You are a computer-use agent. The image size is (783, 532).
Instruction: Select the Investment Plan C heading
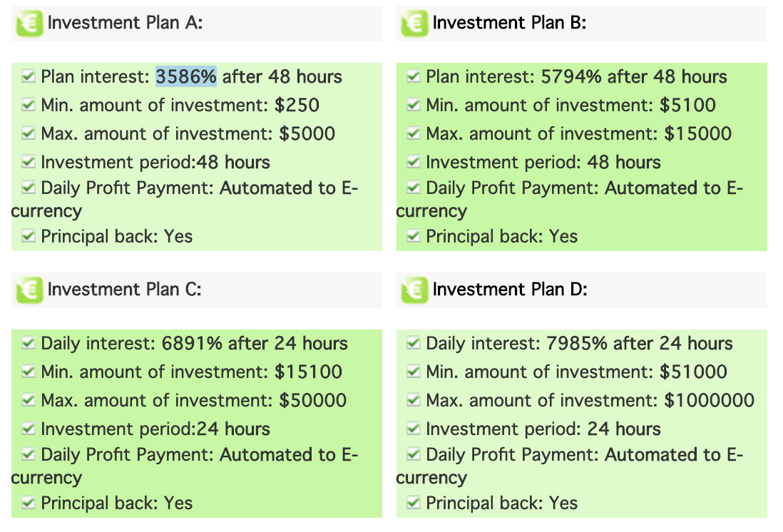click(x=125, y=290)
